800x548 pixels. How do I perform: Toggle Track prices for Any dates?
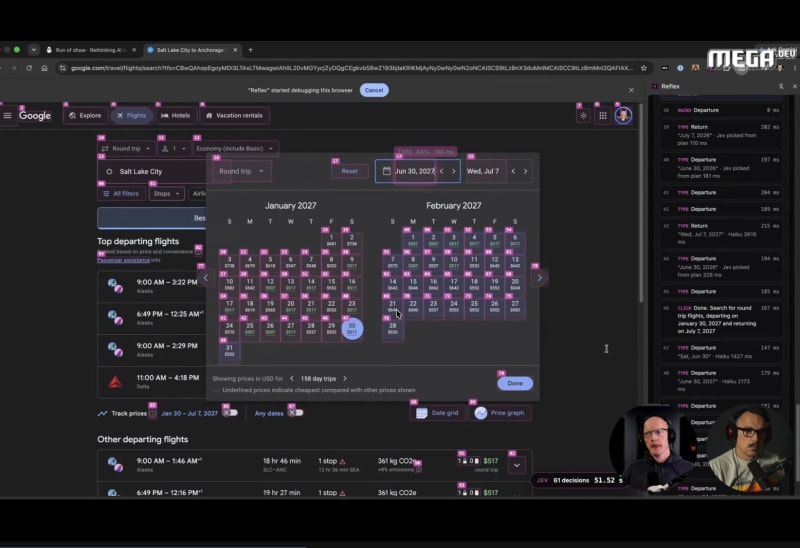point(295,413)
